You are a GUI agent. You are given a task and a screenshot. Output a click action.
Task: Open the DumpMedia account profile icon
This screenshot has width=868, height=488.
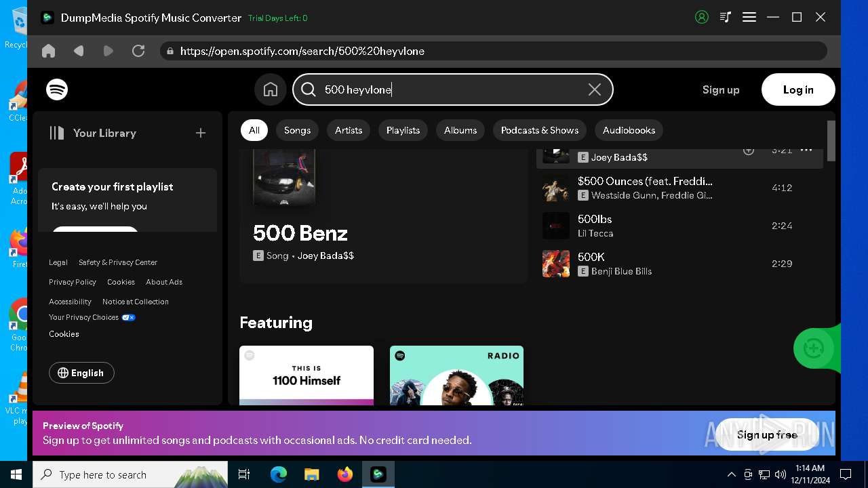coord(702,18)
